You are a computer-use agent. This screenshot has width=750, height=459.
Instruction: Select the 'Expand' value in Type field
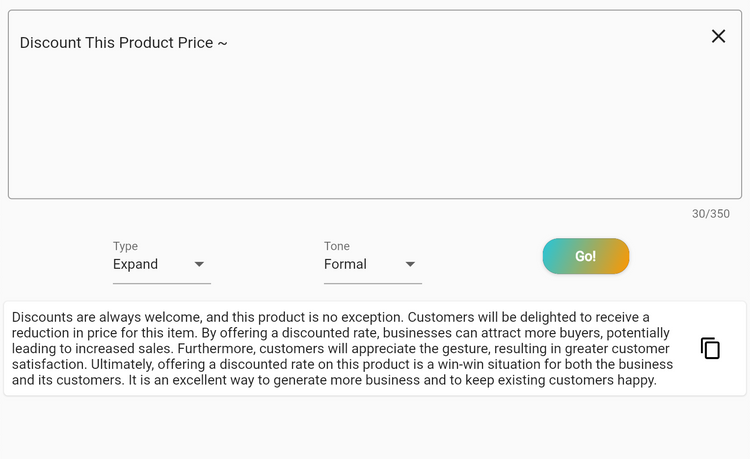click(135, 264)
